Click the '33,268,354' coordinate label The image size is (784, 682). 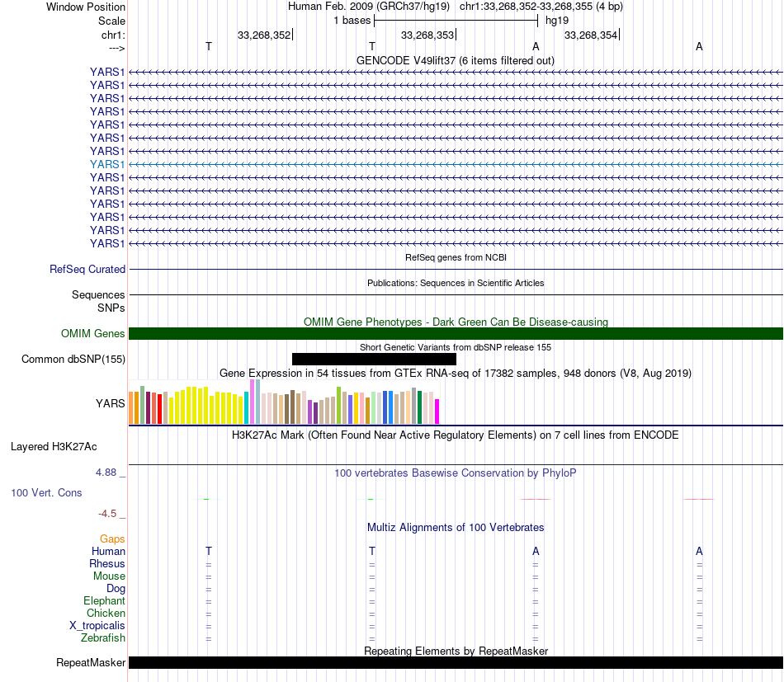click(591, 35)
